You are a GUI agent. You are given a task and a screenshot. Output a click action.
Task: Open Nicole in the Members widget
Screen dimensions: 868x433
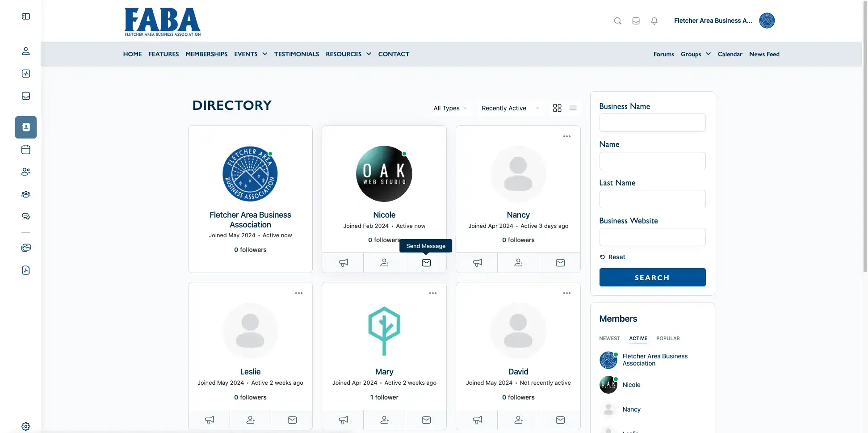coord(631,385)
